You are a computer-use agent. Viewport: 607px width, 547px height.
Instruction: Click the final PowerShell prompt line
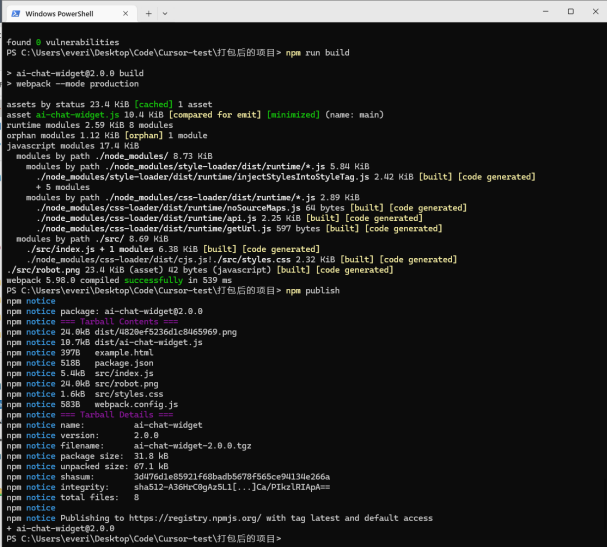click(144, 538)
